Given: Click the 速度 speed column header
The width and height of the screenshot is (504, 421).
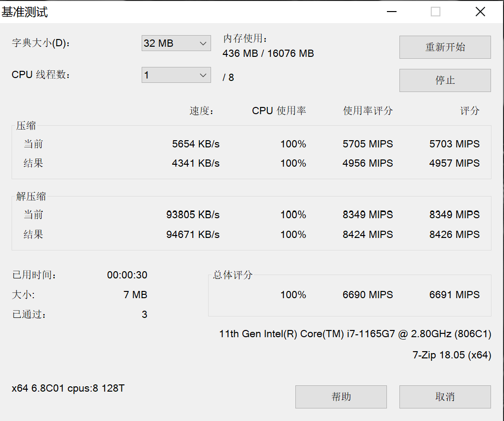Looking at the screenshot, I should (x=201, y=111).
